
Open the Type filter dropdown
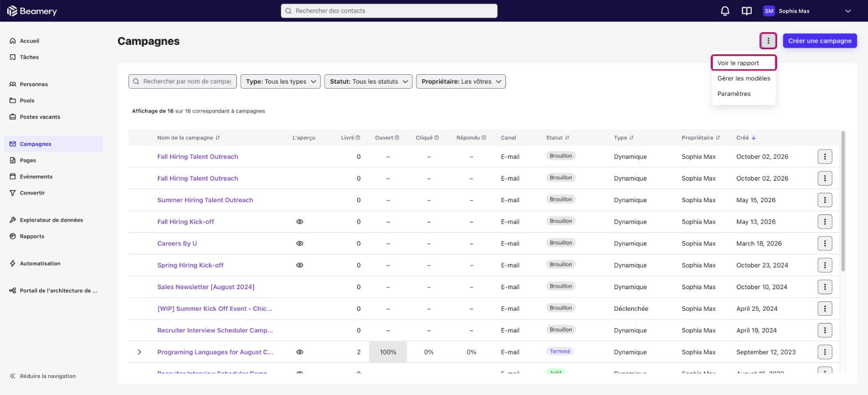point(280,81)
